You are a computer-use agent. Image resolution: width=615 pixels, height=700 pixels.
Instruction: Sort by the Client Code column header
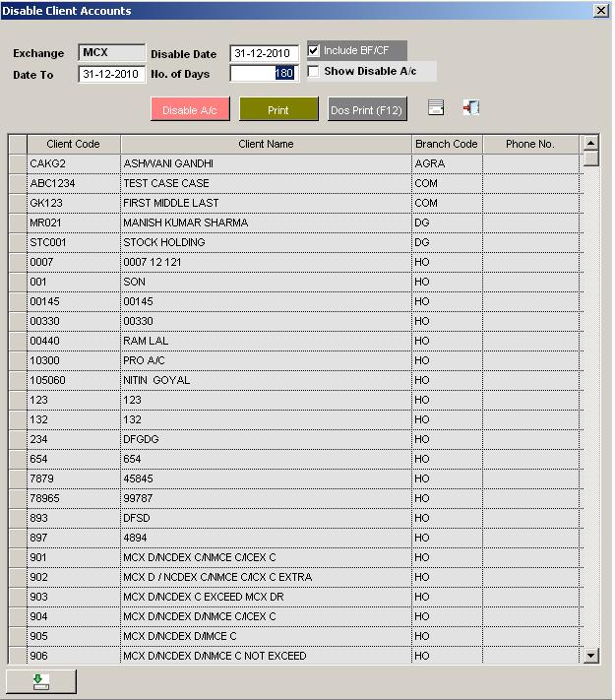click(74, 144)
